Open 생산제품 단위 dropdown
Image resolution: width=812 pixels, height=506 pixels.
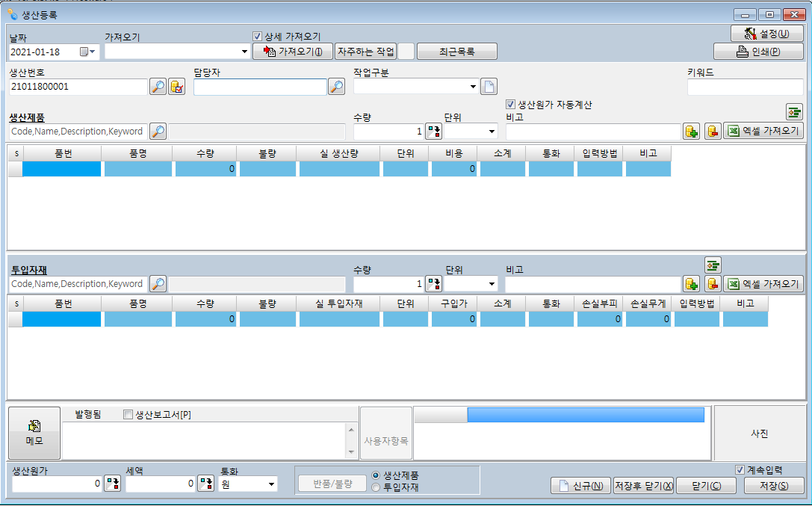(492, 132)
